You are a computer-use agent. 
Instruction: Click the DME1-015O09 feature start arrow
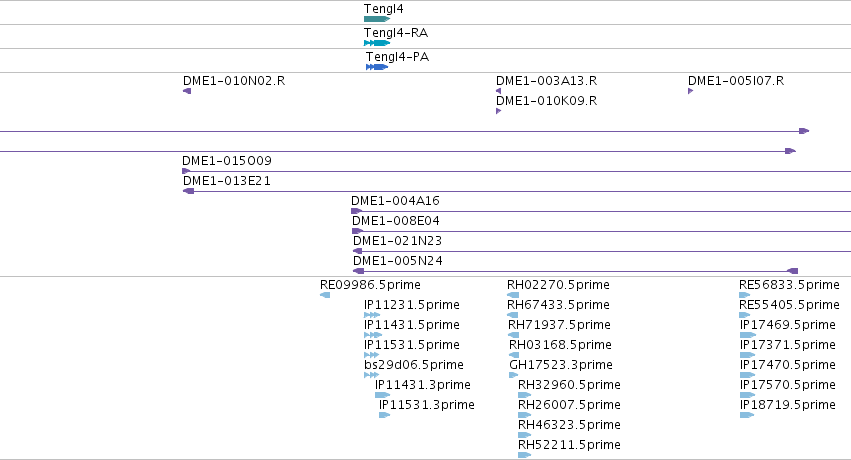tap(186, 171)
